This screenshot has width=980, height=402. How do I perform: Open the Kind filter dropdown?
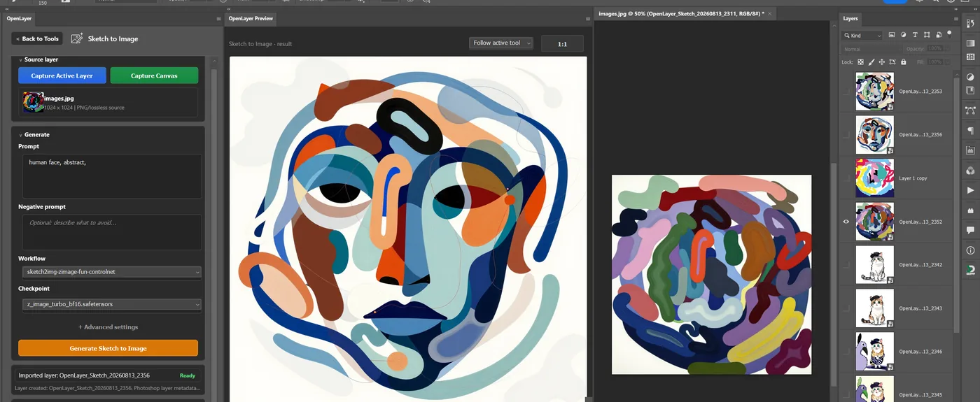tap(862, 36)
